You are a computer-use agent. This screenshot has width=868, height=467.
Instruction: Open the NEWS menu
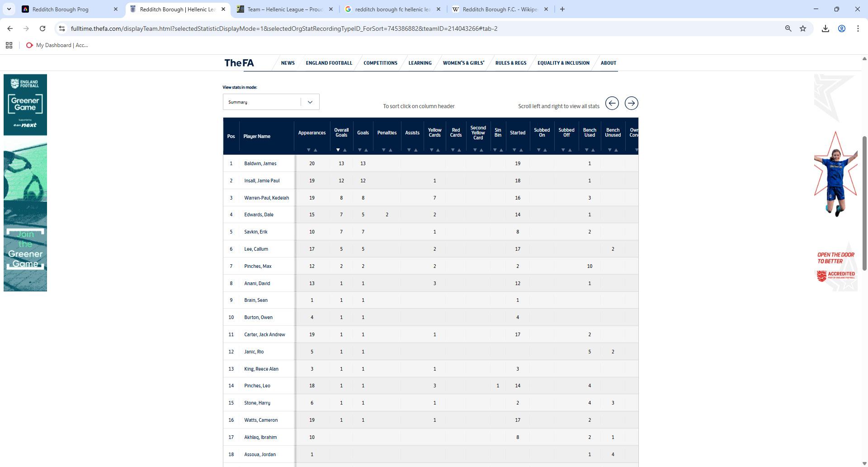(288, 63)
